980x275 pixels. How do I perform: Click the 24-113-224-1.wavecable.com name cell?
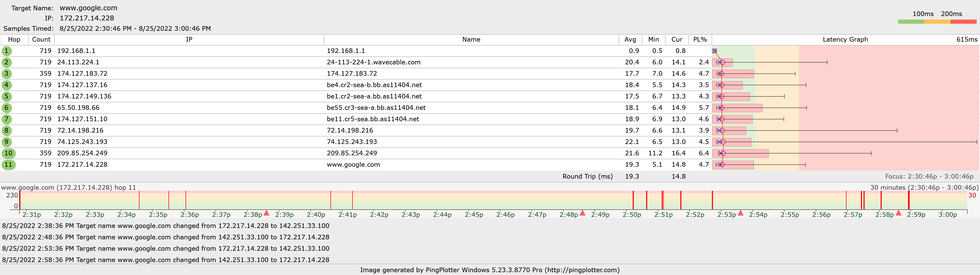pos(373,62)
